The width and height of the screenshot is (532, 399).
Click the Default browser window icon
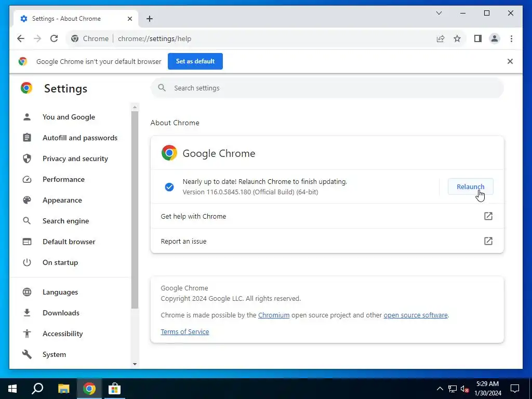[x=27, y=242]
